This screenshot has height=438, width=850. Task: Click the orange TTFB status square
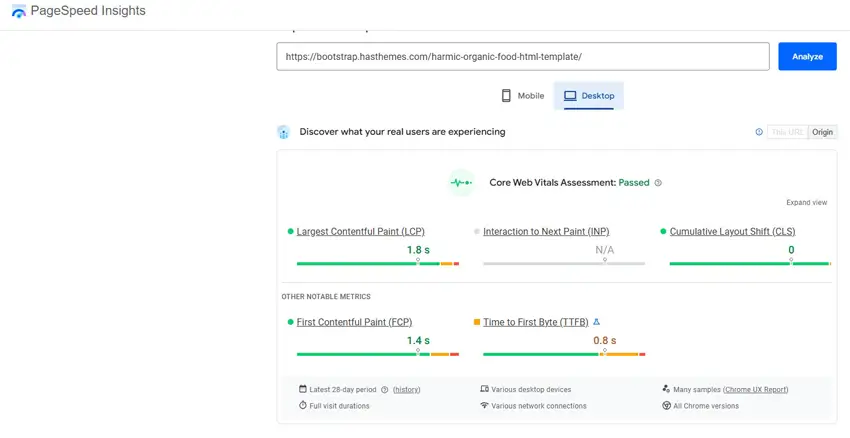tap(477, 322)
